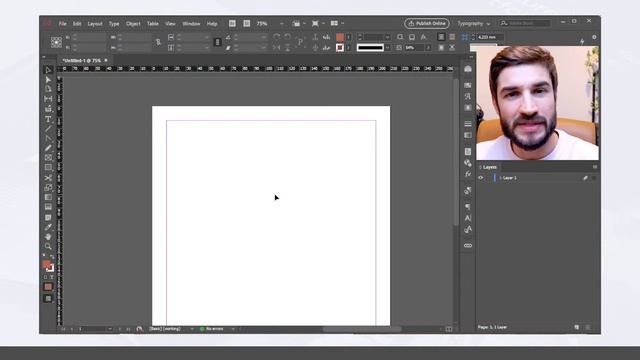Choose the Free Transform tool

(x=48, y=187)
